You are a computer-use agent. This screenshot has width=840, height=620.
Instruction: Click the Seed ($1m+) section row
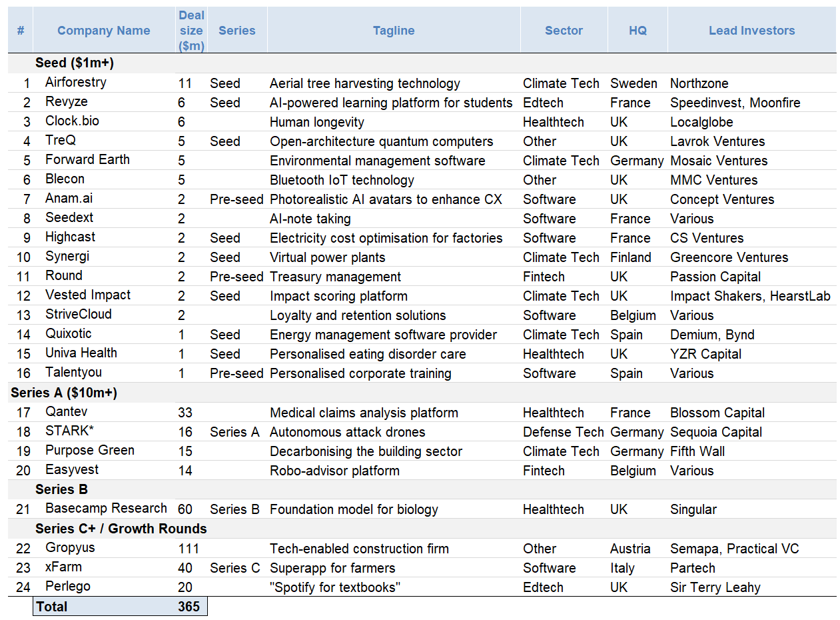click(x=422, y=63)
